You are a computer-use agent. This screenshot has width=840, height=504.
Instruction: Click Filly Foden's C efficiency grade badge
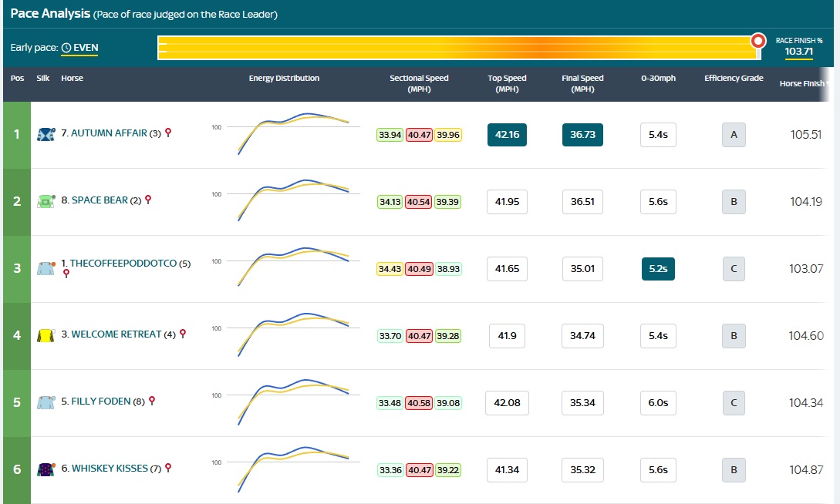point(734,403)
